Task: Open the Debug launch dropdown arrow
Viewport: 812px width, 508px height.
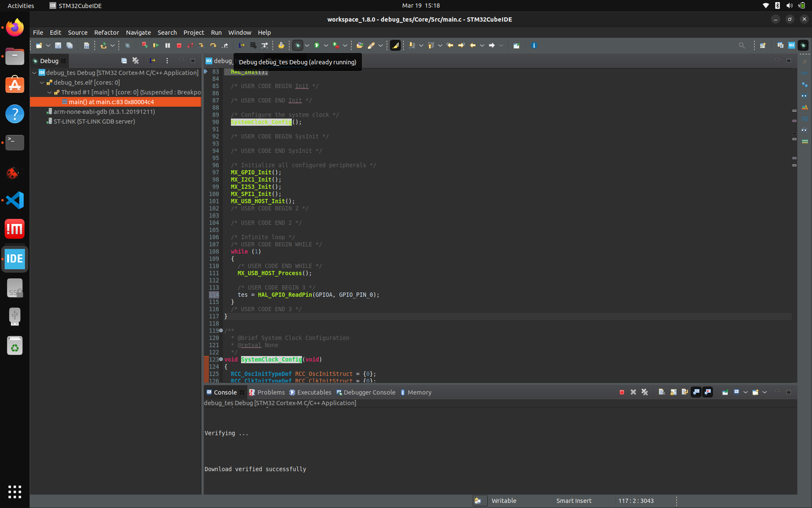Action: coord(307,45)
